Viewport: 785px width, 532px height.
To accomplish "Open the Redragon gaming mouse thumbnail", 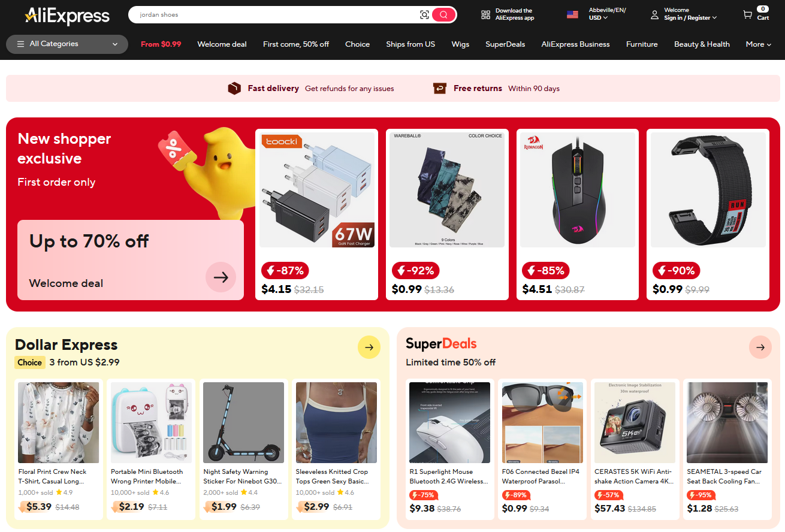I will (578, 190).
